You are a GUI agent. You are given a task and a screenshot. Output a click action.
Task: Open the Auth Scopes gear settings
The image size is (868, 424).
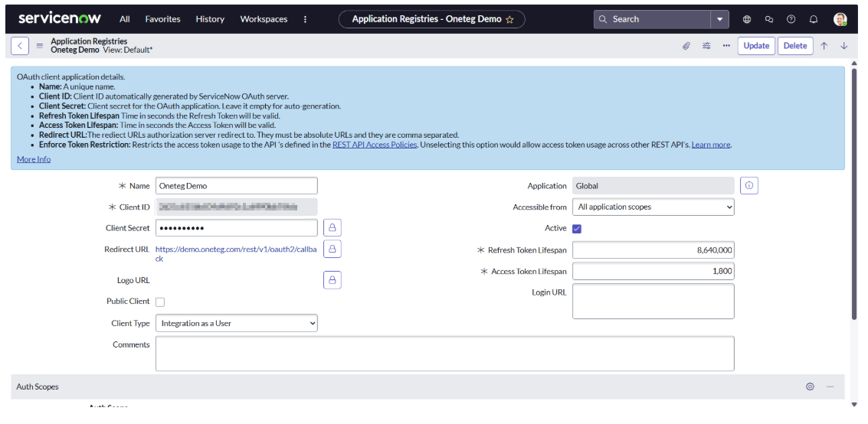point(810,387)
